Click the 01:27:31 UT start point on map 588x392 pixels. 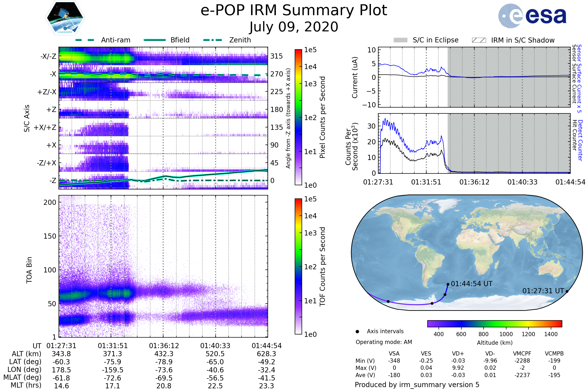(x=567, y=291)
